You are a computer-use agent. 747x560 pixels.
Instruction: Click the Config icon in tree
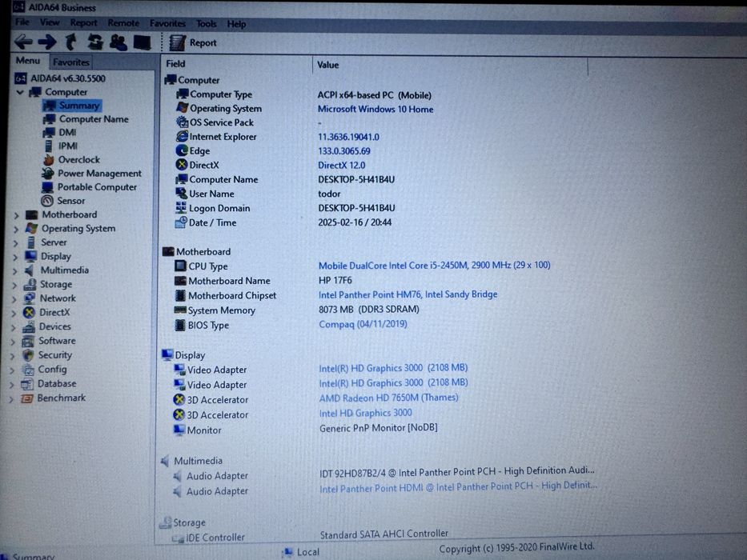28,370
